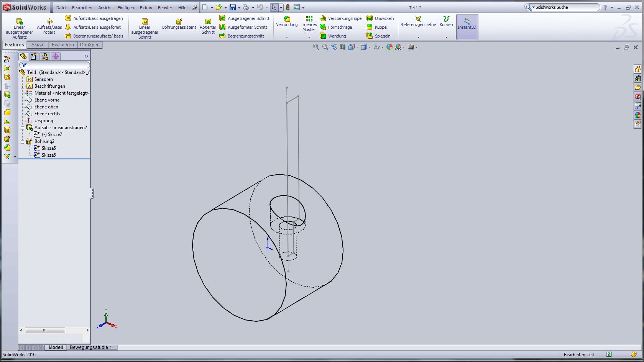The width and height of the screenshot is (644, 362).
Task: Click the rebuild traffic light icon
Action: [x=287, y=7]
